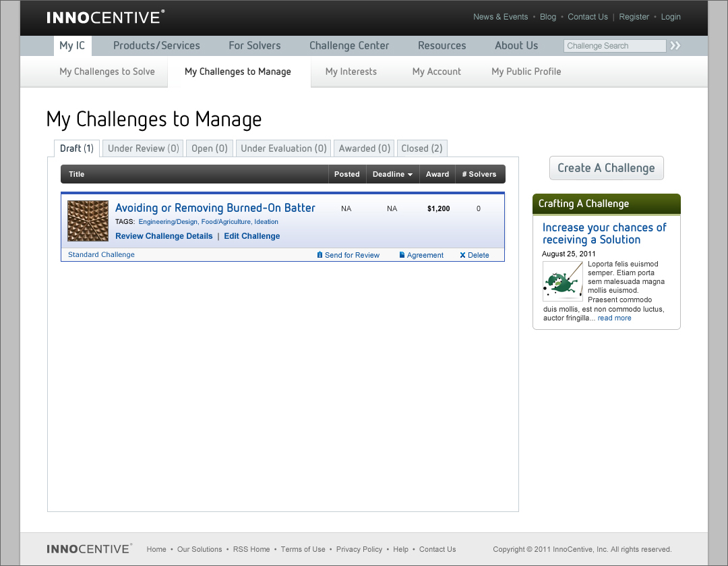Click footer Home link
Image resolution: width=728 pixels, height=566 pixels.
pyautogui.click(x=156, y=549)
